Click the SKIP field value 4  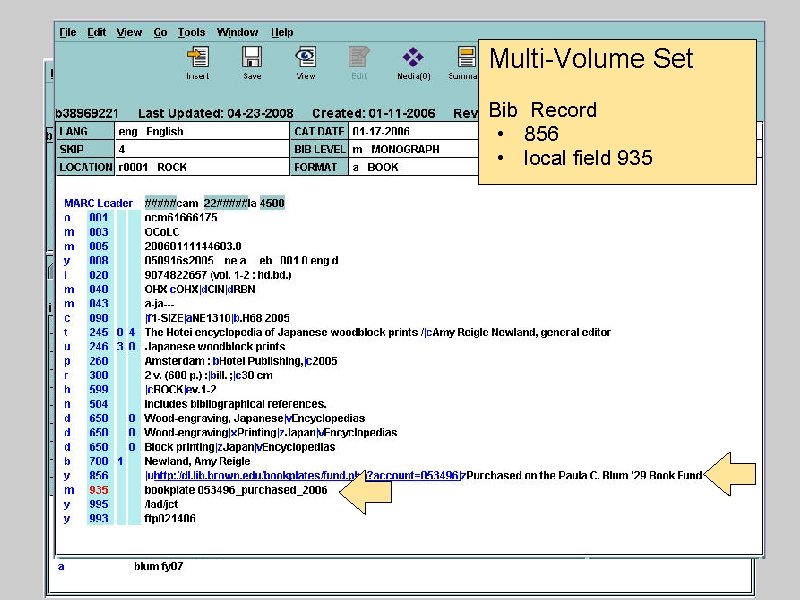click(202, 149)
